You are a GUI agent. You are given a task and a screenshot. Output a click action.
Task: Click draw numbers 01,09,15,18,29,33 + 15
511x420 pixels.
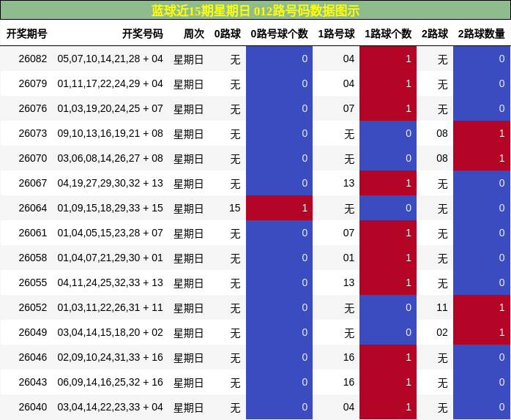coord(110,208)
